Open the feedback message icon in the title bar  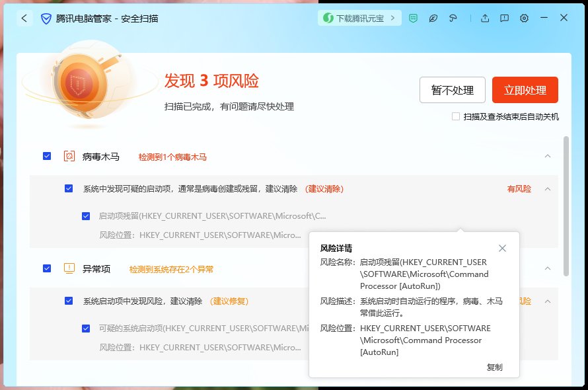tap(504, 18)
